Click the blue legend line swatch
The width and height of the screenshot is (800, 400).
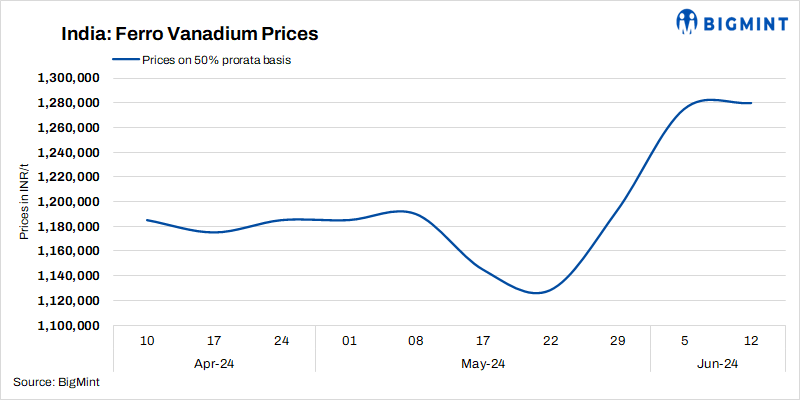point(124,60)
